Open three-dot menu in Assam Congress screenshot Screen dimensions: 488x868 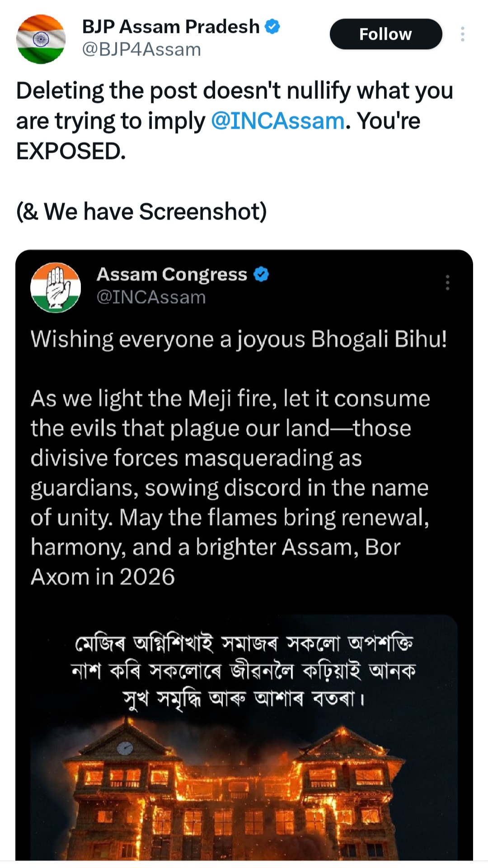pos(447,282)
